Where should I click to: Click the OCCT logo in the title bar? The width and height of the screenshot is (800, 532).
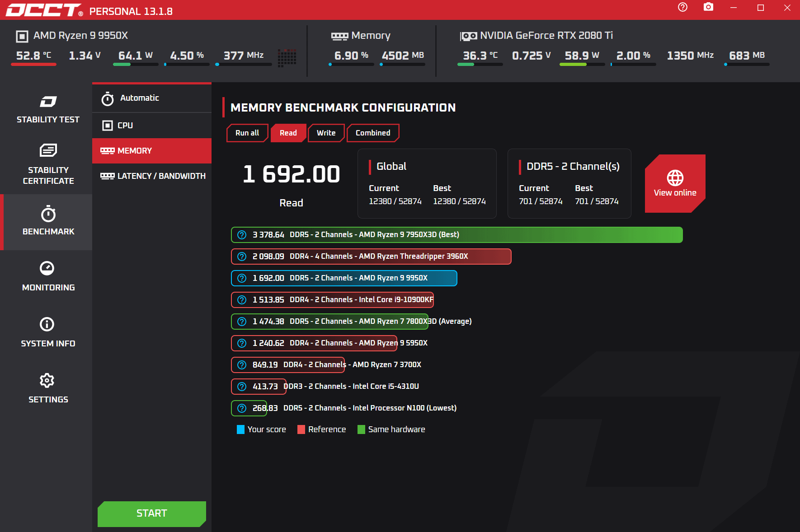pyautogui.click(x=44, y=10)
